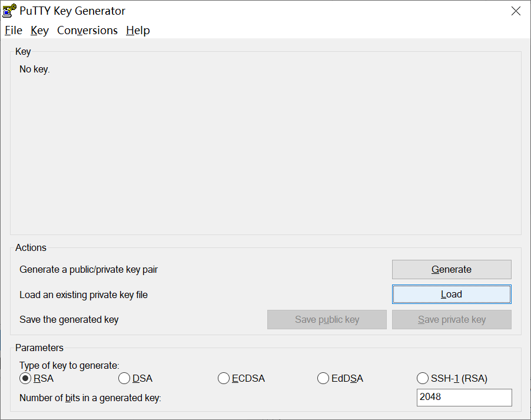Select the SSH-1 (RSA) radio button
This screenshot has height=420, width=531.
422,378
